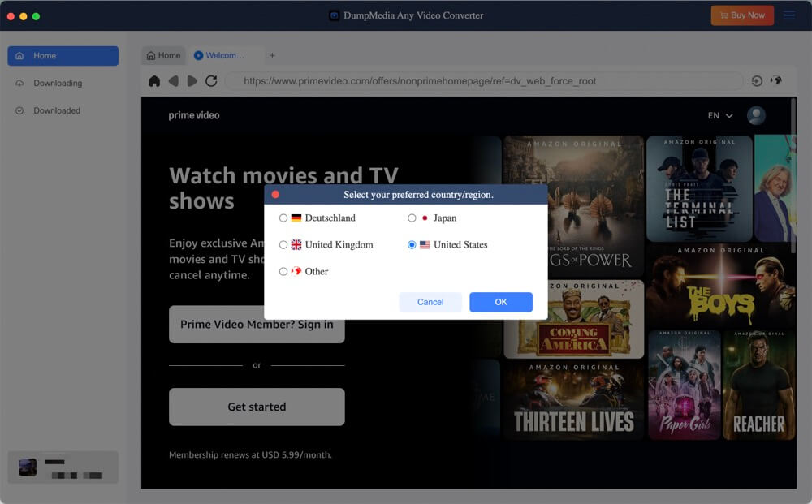This screenshot has width=812, height=504.
Task: Open the Downloading section in sidebar
Action: 63,84
